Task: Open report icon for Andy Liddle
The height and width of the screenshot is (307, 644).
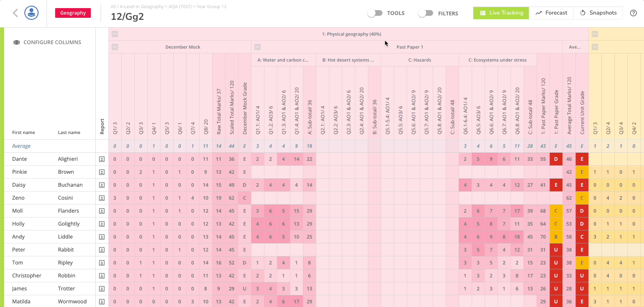Action: pyautogui.click(x=102, y=237)
